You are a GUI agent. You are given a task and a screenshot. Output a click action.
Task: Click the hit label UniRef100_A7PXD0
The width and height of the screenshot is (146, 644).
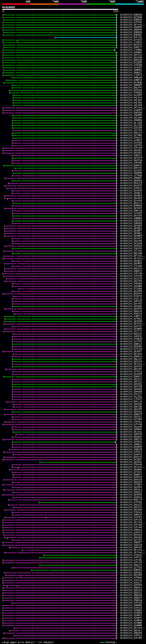131,22
